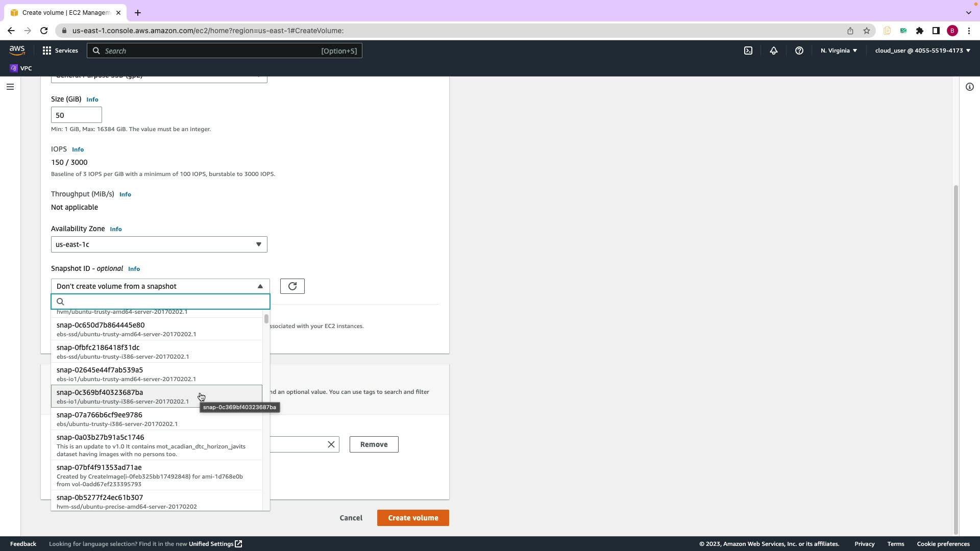Open the right info panel icon

(x=969, y=87)
